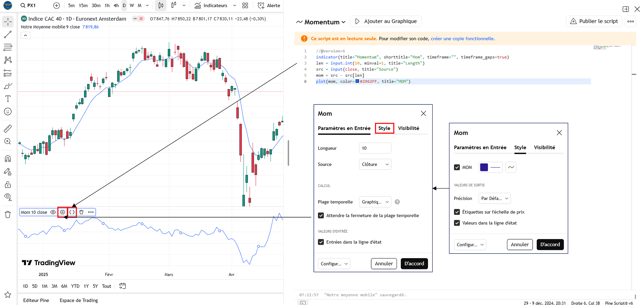Uncheck Entrées dans la ligne d'état
The width and height of the screenshot is (644, 305).
[x=321, y=242]
